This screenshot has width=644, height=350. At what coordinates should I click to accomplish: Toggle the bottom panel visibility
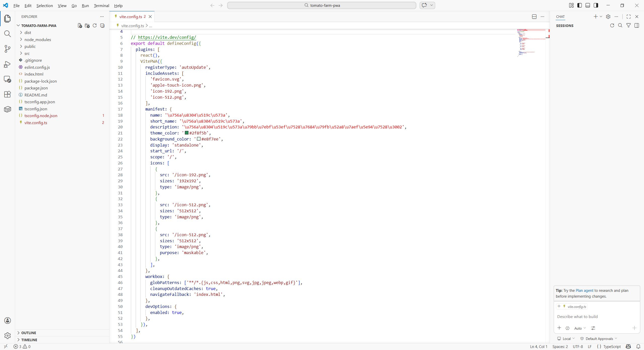pyautogui.click(x=588, y=5)
